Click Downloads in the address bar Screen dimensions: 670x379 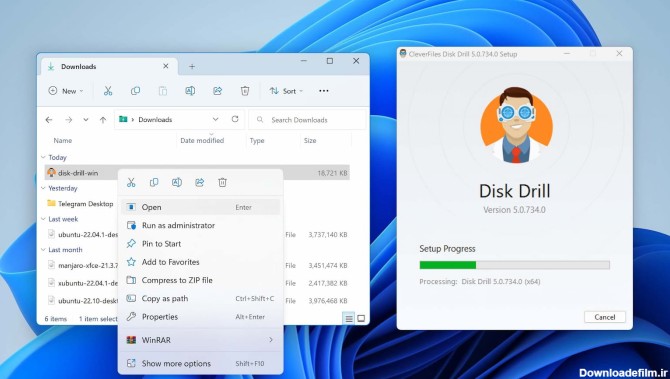coord(155,120)
